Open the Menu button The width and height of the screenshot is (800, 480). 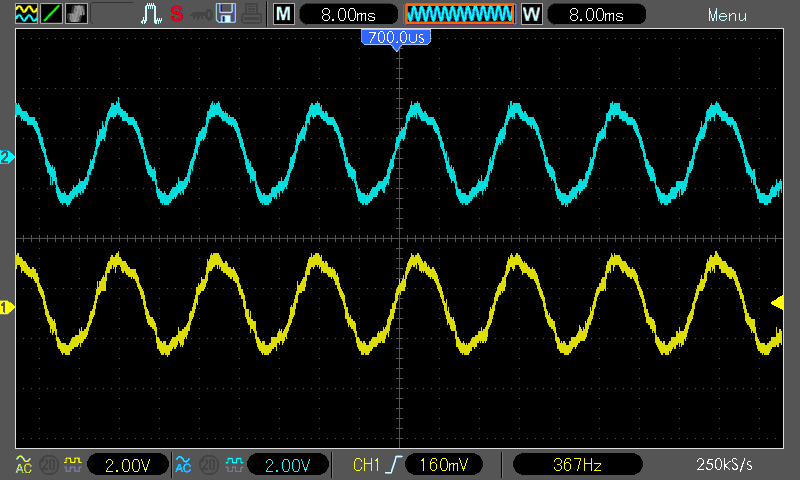[727, 15]
